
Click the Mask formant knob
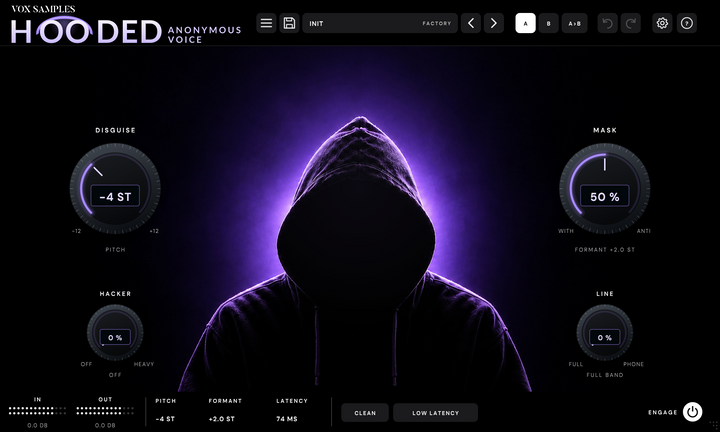(x=605, y=189)
